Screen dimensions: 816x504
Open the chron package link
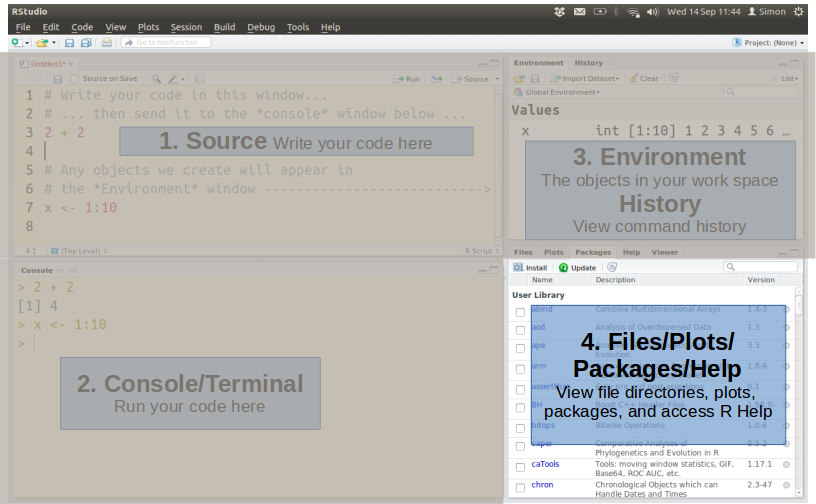(542, 485)
